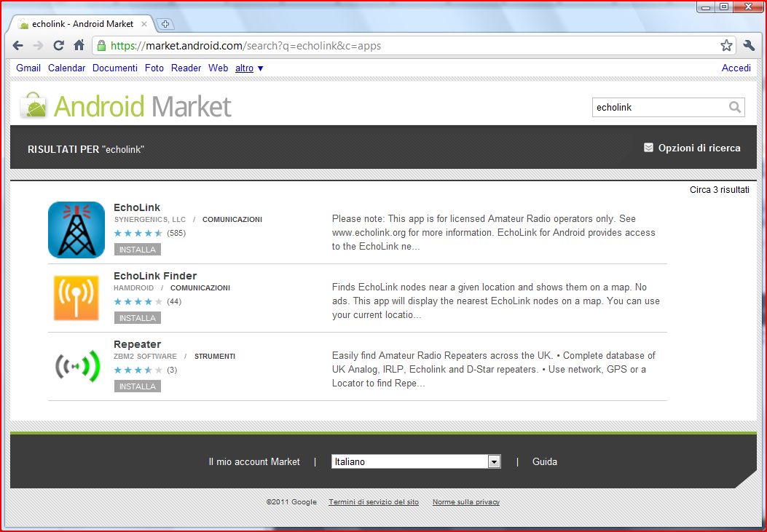Open developer HAMDROID link

pyautogui.click(x=133, y=288)
